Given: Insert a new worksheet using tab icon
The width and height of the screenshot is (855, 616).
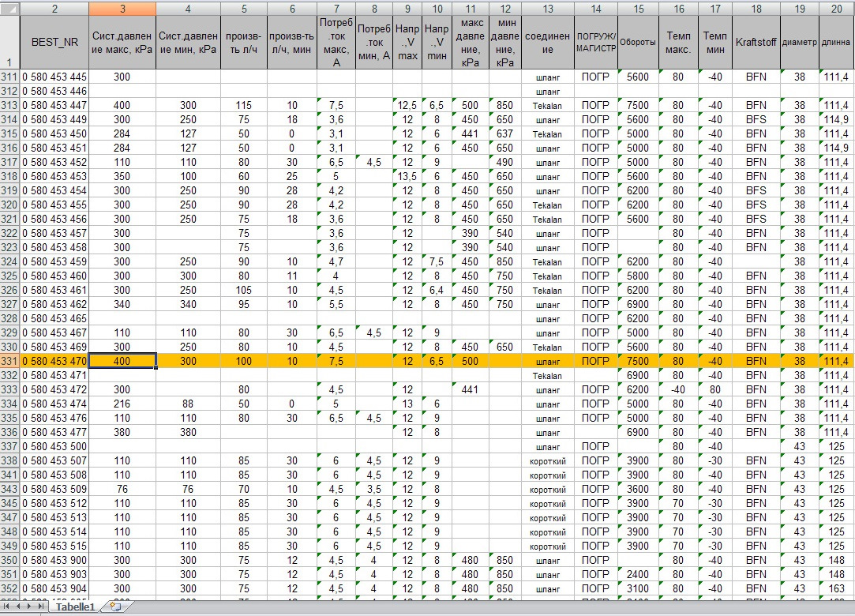Looking at the screenshot, I should coord(115,607).
